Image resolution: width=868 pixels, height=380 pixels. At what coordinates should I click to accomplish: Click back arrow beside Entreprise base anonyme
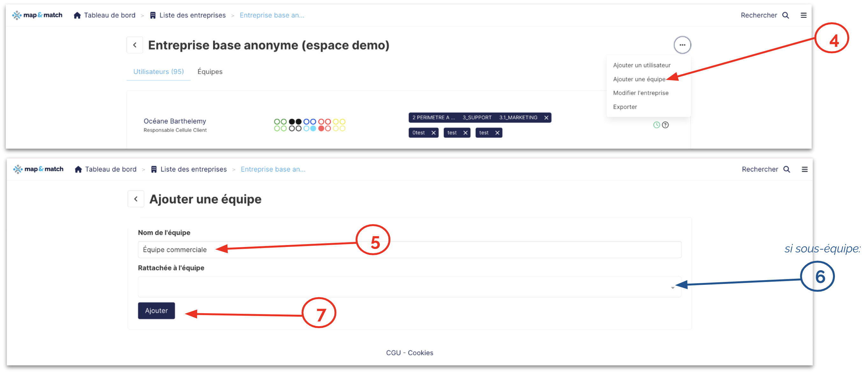click(135, 45)
